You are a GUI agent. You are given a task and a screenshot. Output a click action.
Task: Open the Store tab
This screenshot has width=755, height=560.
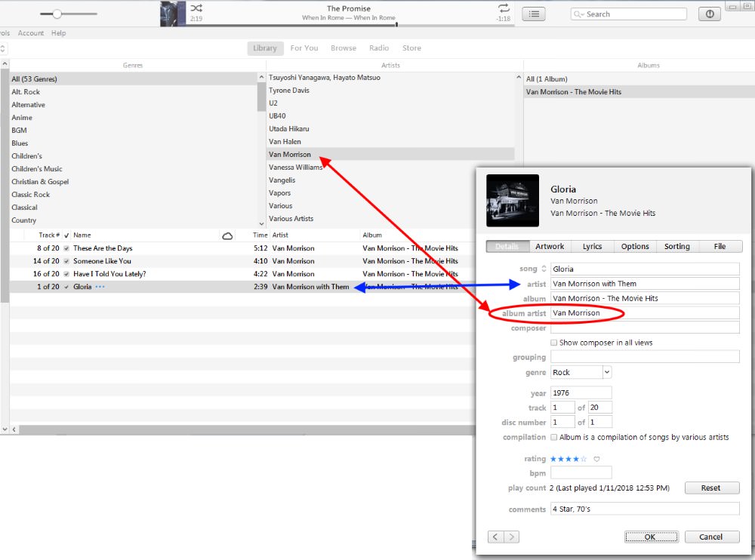click(x=411, y=48)
